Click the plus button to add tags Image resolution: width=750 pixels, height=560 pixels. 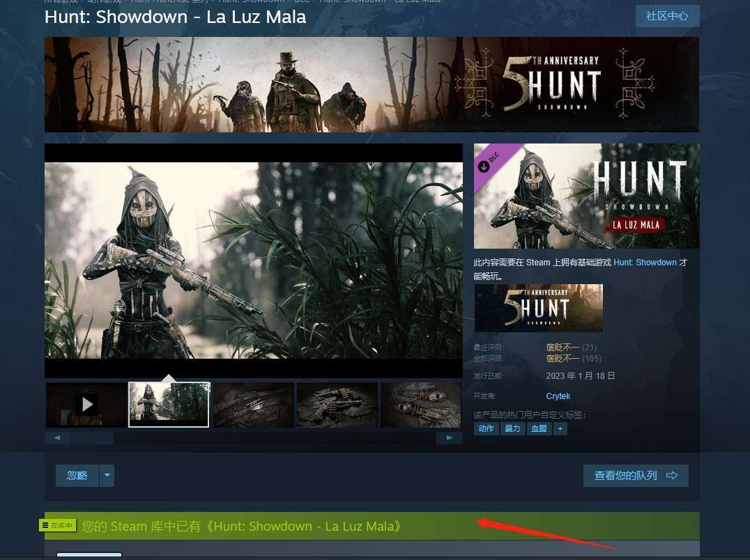(x=560, y=428)
